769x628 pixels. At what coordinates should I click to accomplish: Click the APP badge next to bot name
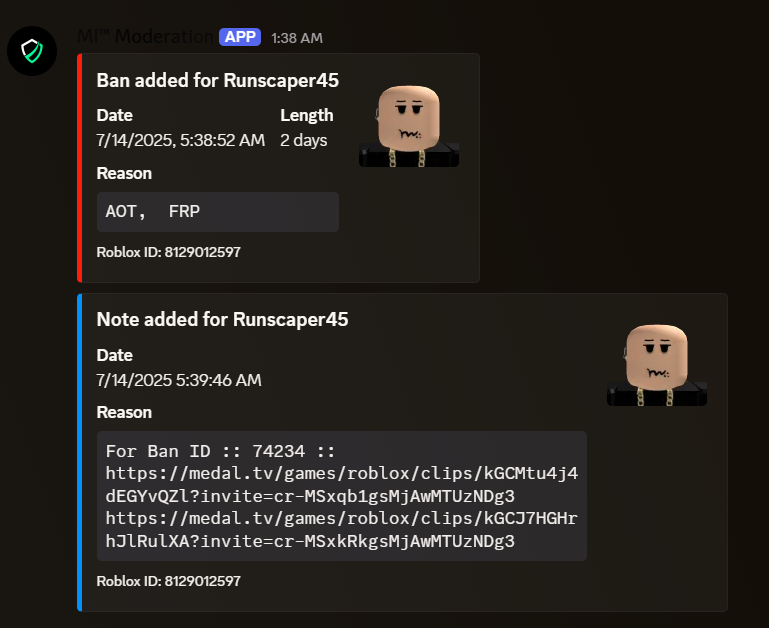[x=240, y=37]
